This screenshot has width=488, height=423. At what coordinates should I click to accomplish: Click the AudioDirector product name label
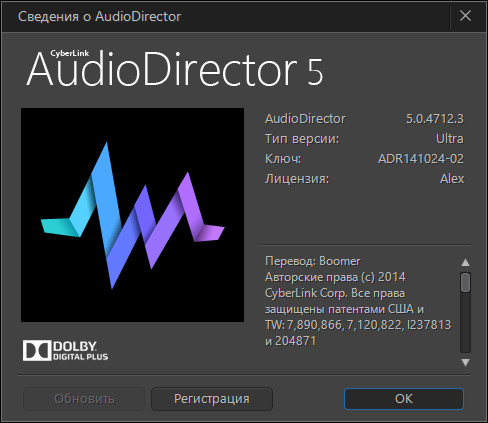(305, 119)
